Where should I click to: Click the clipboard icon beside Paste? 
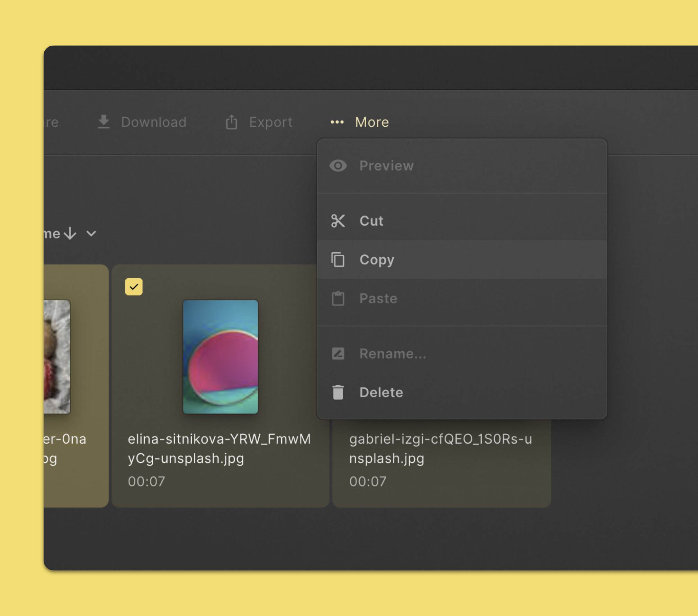338,298
